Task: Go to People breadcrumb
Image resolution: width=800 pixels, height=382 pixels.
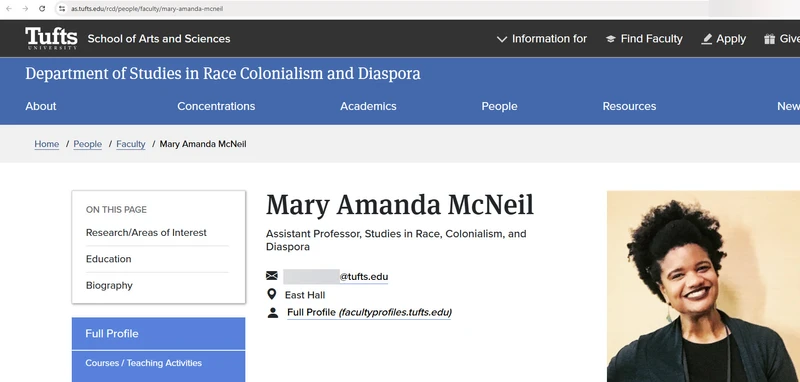Action: tap(88, 144)
